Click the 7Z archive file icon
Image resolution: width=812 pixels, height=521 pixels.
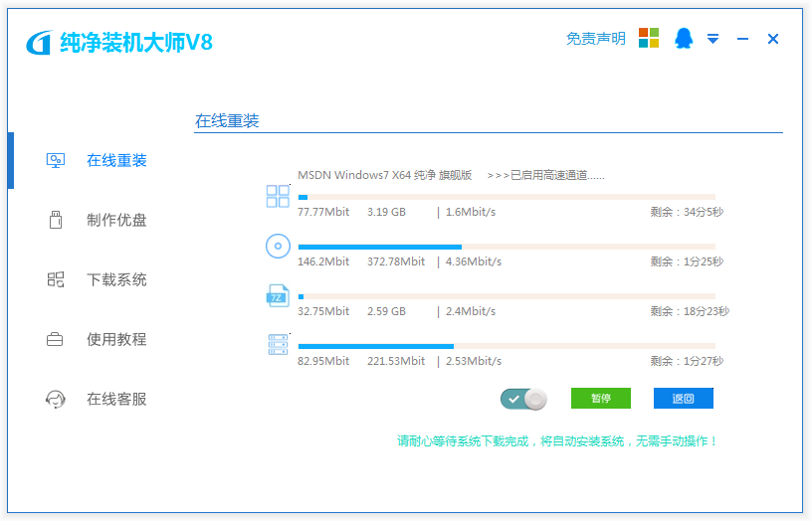[278, 295]
